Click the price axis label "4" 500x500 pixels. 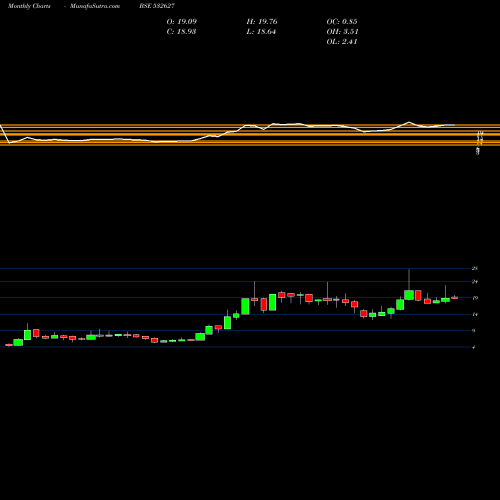473,347
